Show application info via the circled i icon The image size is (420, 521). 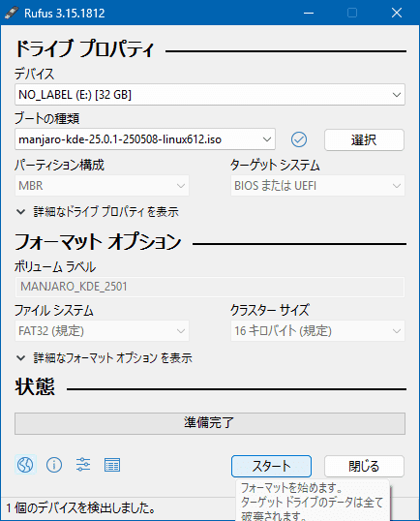click(x=54, y=465)
